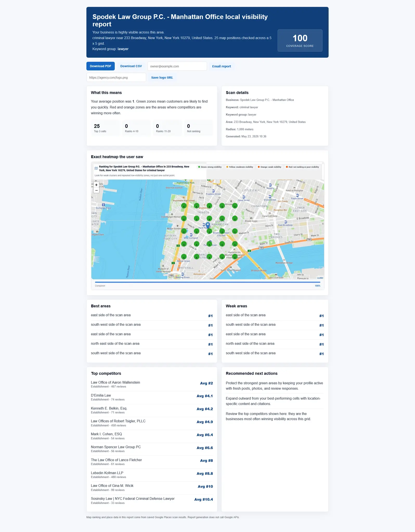Click the '0 Not ranking' stat card
Viewport: 415px width, 532px height.
pyautogui.click(x=198, y=128)
